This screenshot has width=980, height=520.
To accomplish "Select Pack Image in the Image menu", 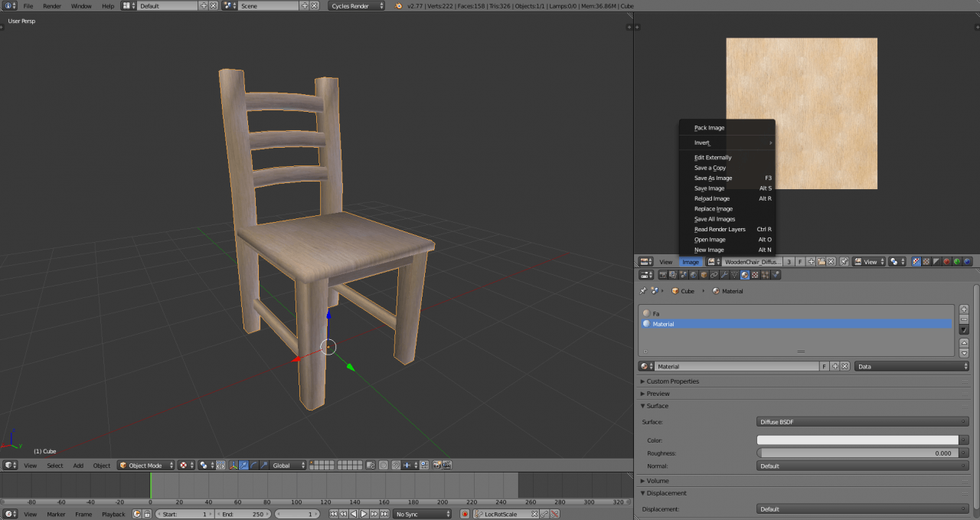I will pyautogui.click(x=709, y=128).
